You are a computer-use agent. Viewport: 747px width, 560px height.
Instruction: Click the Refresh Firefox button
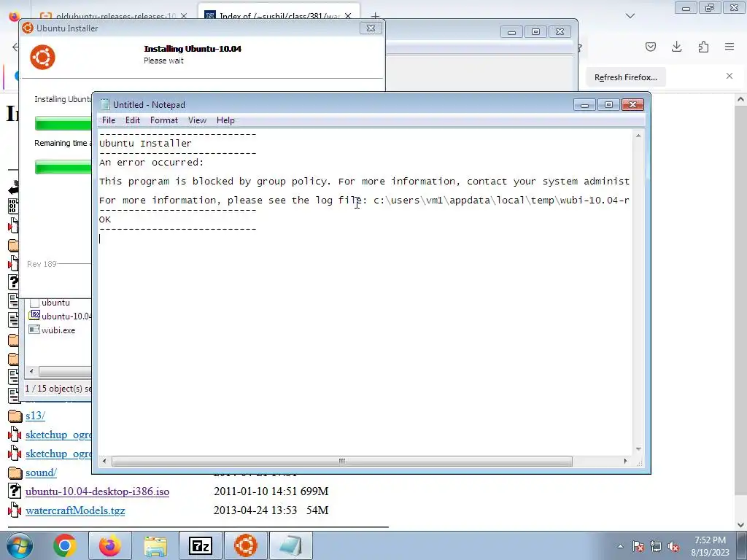point(625,77)
